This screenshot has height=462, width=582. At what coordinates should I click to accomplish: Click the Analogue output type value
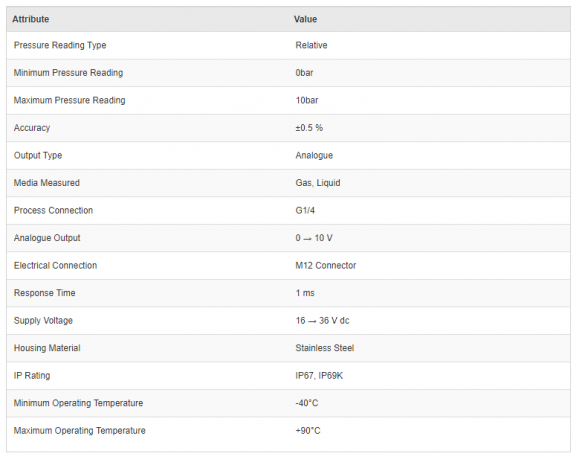(x=314, y=155)
